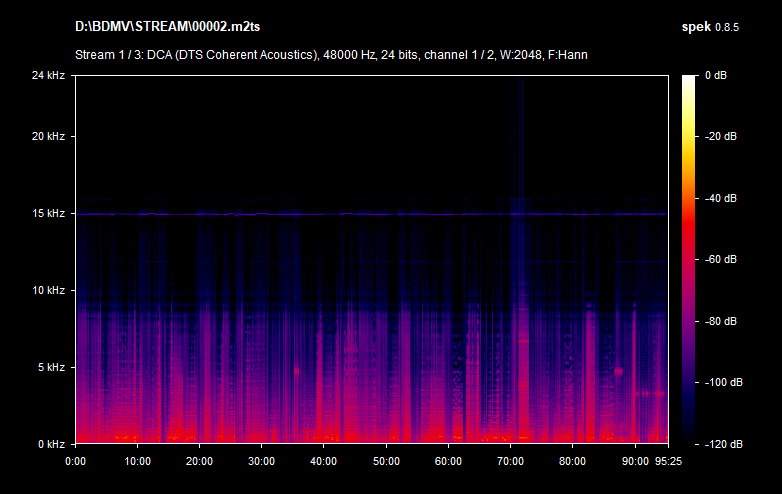Screen dimensions: 782x494
Task: Click the white top of the color scale bar
Action: click(x=689, y=80)
